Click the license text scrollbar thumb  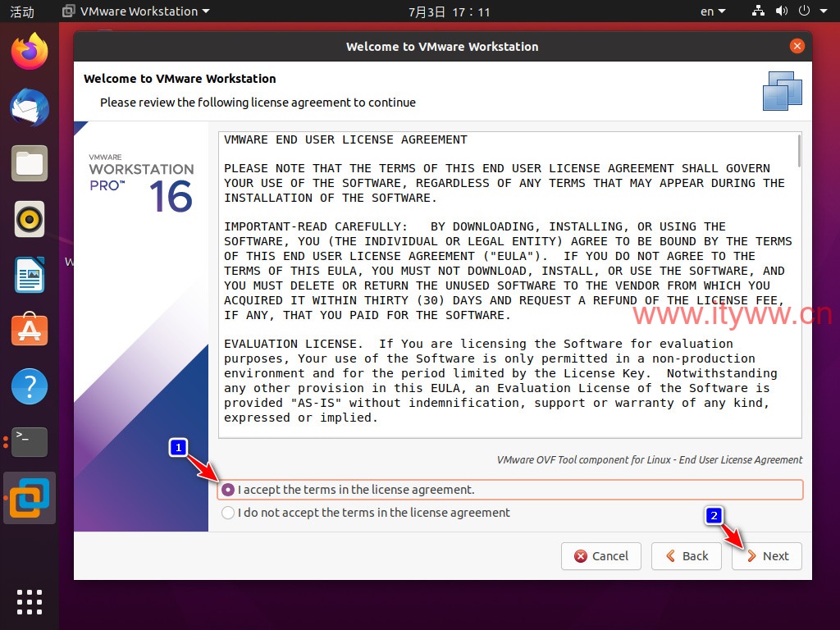tap(799, 151)
